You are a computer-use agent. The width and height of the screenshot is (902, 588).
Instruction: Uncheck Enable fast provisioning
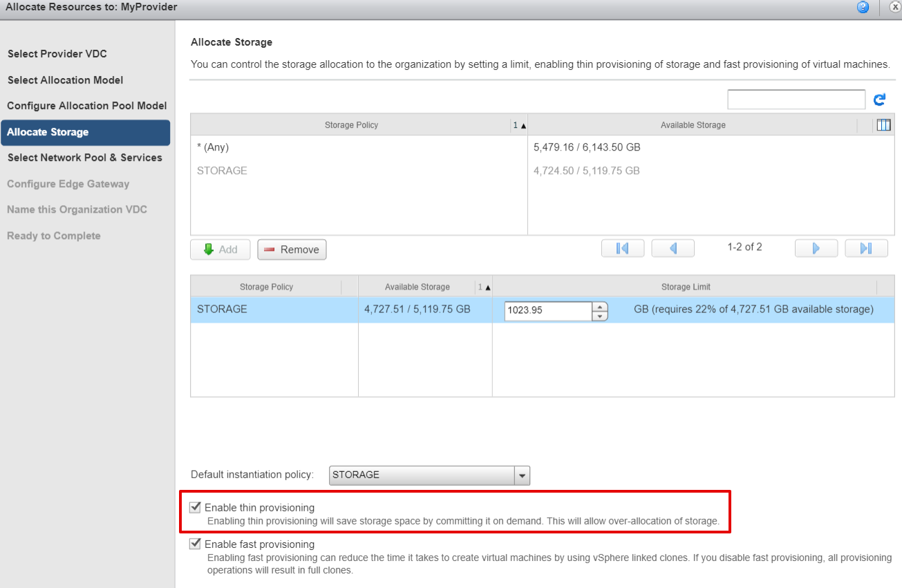[196, 544]
